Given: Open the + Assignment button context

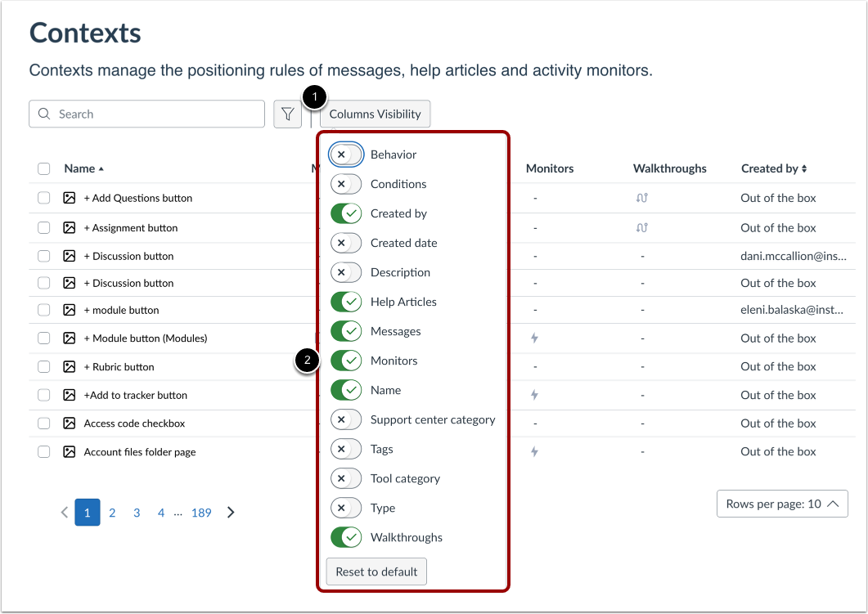Looking at the screenshot, I should (x=131, y=228).
